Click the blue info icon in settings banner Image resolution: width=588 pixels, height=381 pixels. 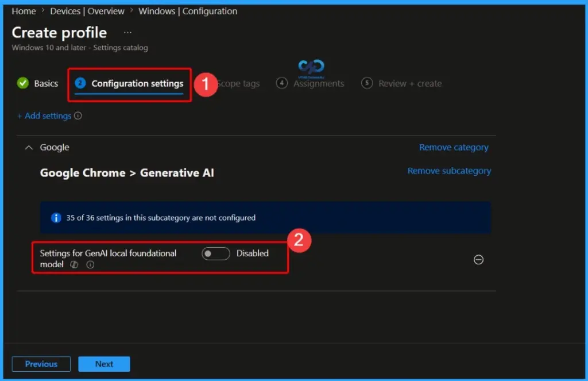click(x=56, y=218)
